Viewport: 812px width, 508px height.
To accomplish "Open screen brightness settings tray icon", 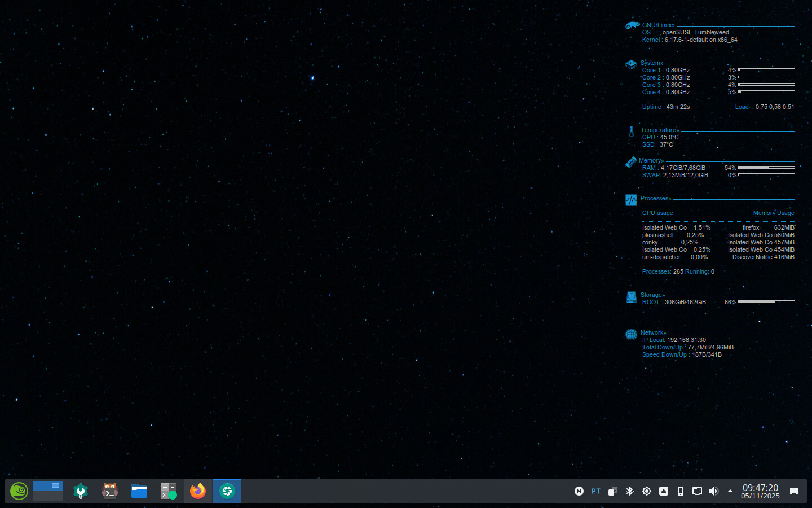I will pyautogui.click(x=647, y=491).
